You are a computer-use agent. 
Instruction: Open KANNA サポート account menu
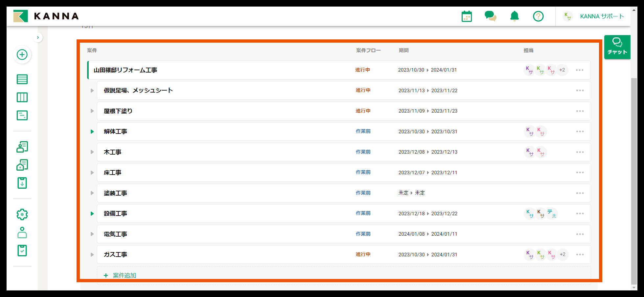tap(593, 16)
